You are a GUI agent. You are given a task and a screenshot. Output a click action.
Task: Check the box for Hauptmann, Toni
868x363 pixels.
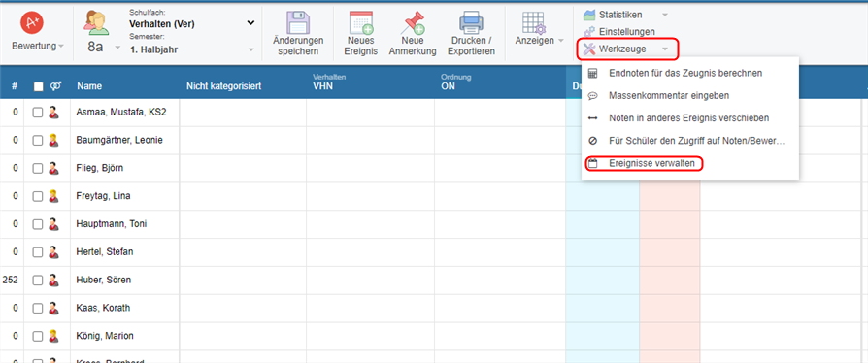(x=38, y=224)
